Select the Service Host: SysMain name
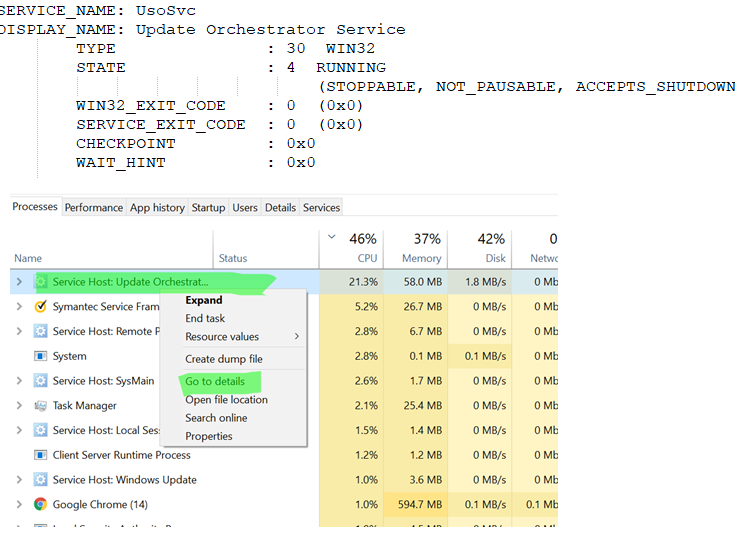 [103, 381]
